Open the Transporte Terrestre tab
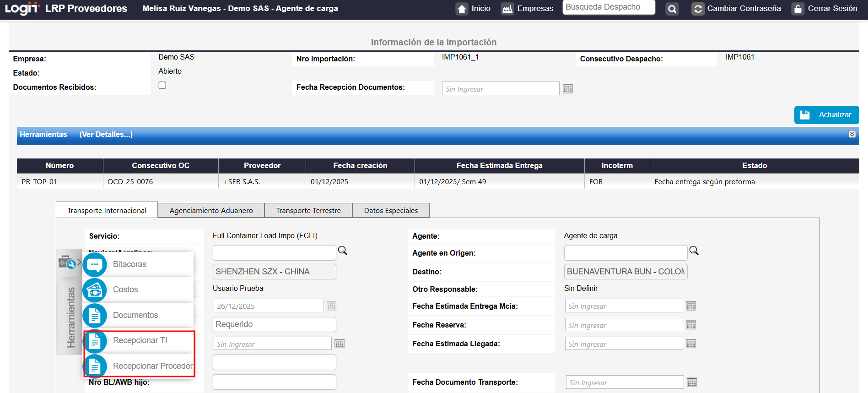Image resolution: width=868 pixels, height=393 pixels. tap(308, 211)
